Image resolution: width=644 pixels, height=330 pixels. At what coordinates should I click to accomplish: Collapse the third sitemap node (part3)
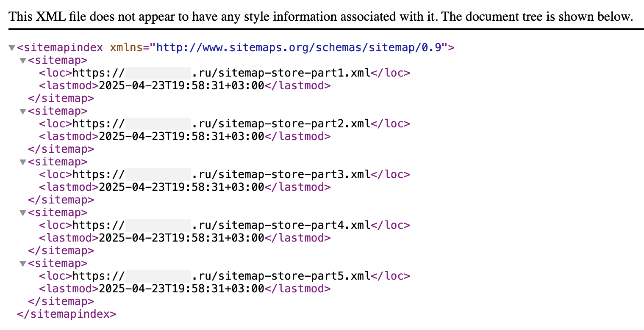tap(23, 162)
